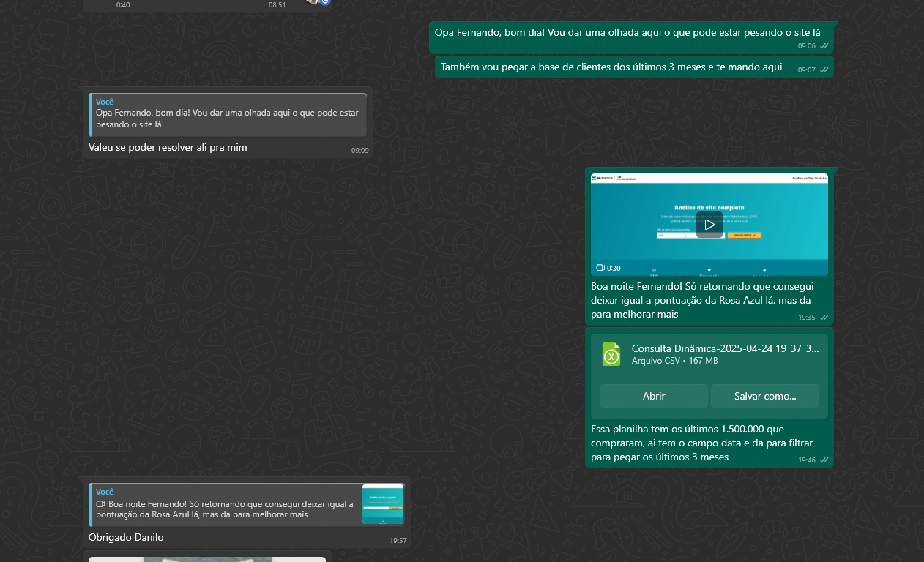The image size is (924, 562).
Task: Click the 19:46 timestamp
Action: click(x=806, y=460)
